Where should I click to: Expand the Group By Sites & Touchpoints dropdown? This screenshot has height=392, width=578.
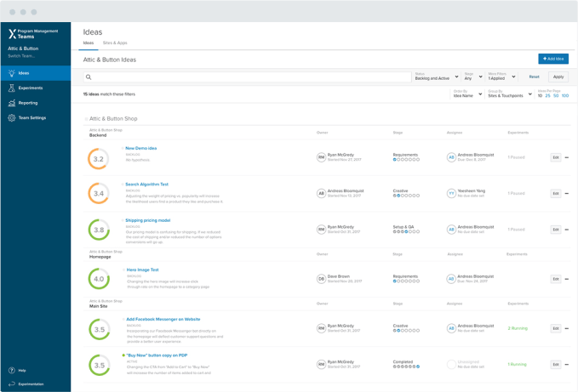pyautogui.click(x=509, y=94)
